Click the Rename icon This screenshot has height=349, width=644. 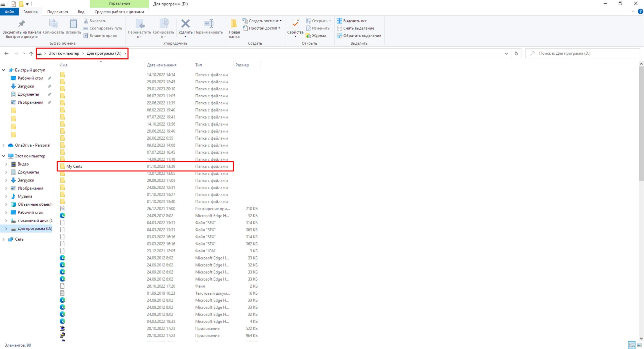209,24
